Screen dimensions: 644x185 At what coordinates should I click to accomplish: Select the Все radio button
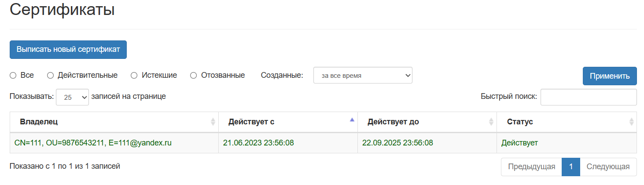(x=13, y=76)
